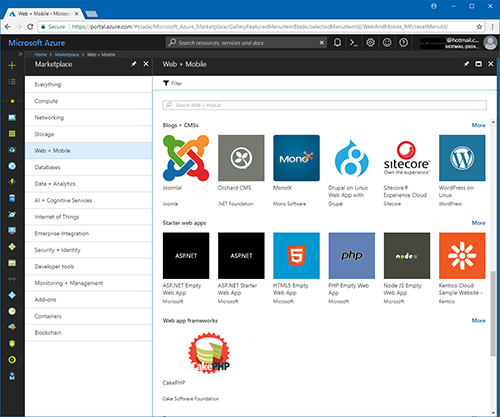Clear the portal search box text
The image size is (500, 417).
pos(322,43)
